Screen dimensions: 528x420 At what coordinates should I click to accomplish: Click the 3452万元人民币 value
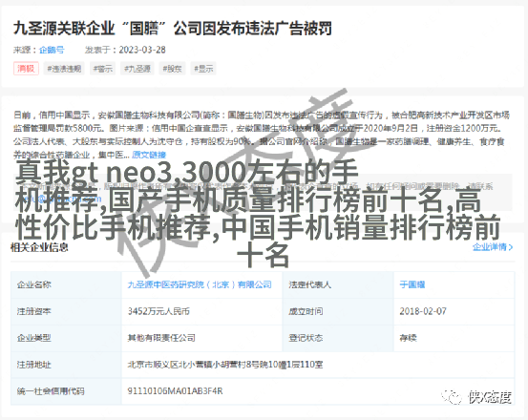pos(158,311)
